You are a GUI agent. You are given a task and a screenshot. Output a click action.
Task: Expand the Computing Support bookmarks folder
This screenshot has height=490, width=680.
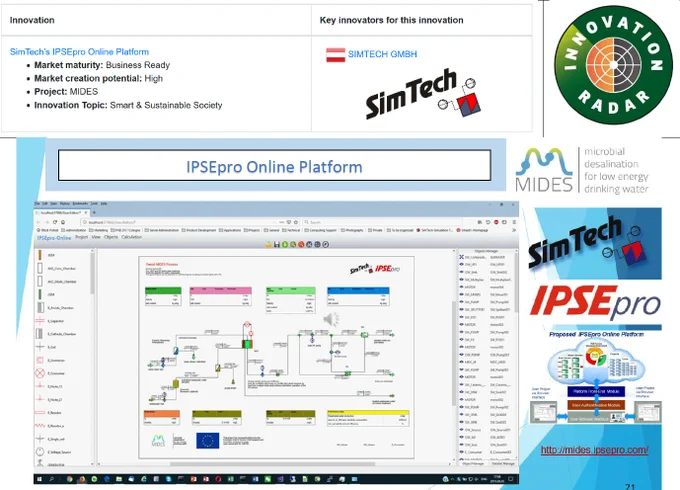click(320, 230)
